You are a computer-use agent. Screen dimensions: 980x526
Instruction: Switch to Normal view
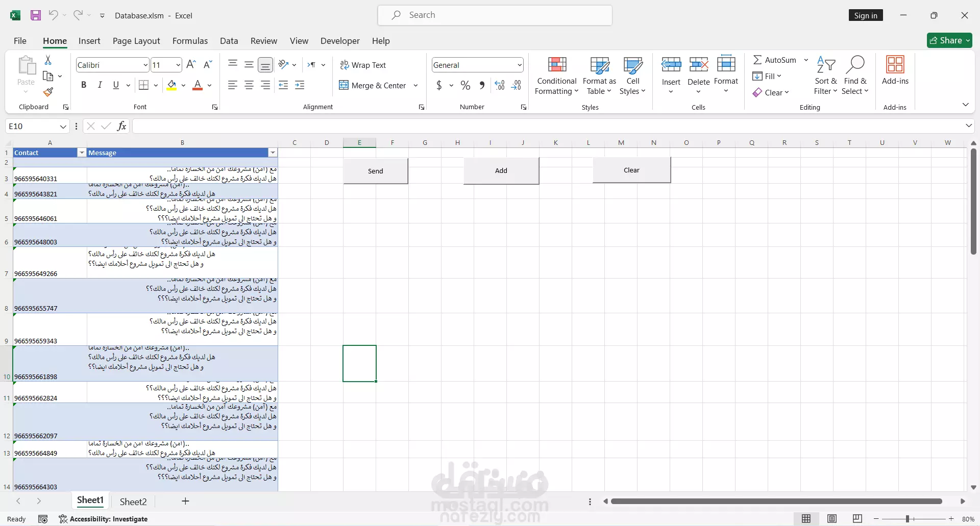pos(806,519)
